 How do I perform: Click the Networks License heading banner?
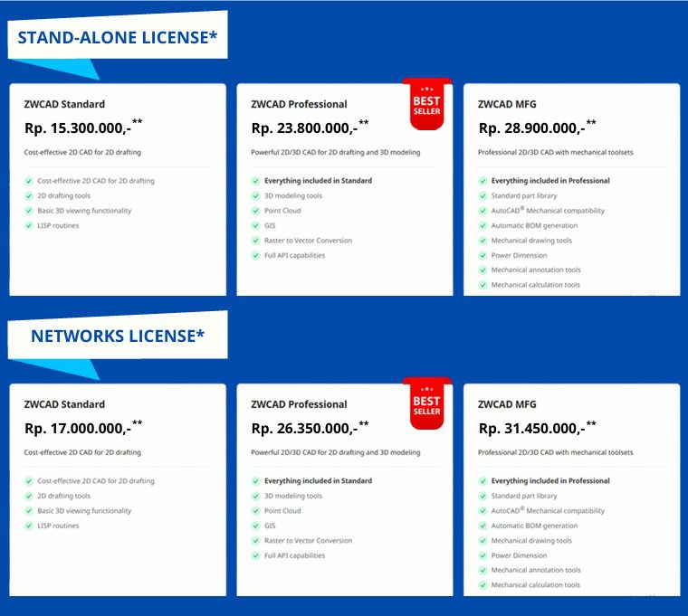(118, 336)
